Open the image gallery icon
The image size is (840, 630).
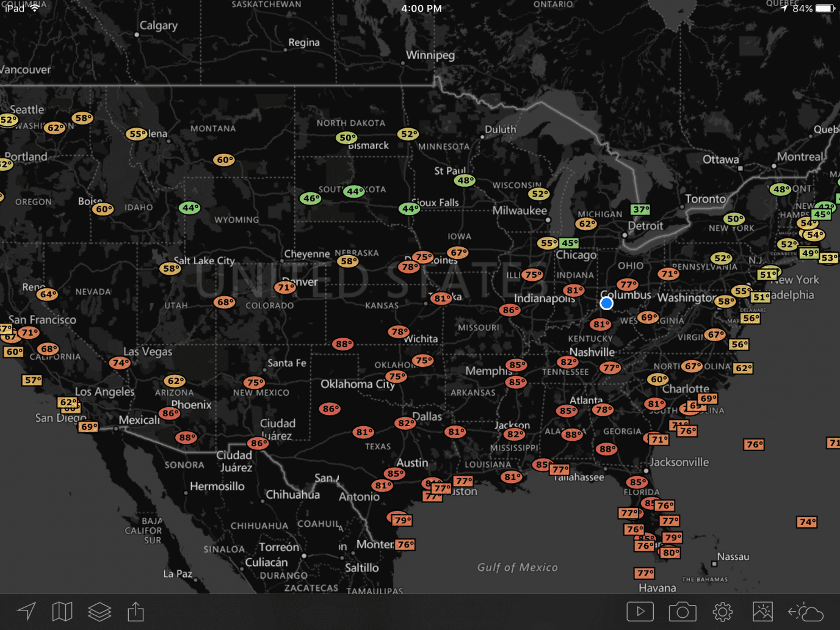763,611
